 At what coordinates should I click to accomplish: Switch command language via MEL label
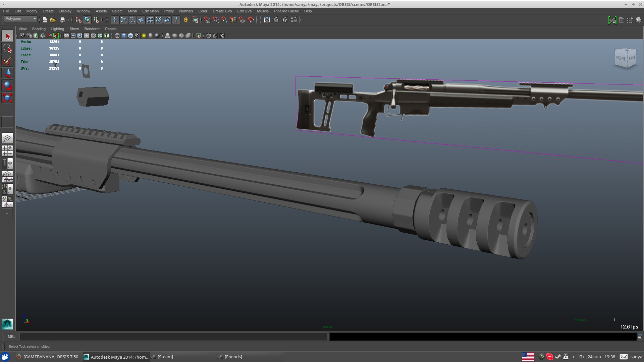click(11, 337)
